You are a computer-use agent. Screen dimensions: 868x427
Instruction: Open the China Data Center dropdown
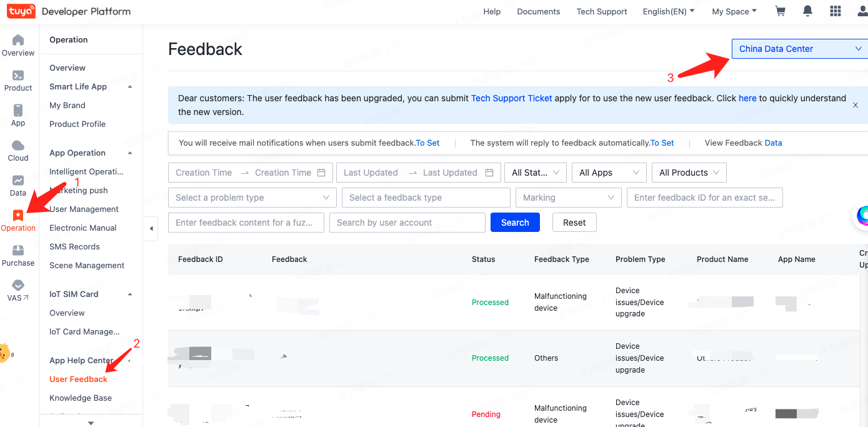[800, 49]
